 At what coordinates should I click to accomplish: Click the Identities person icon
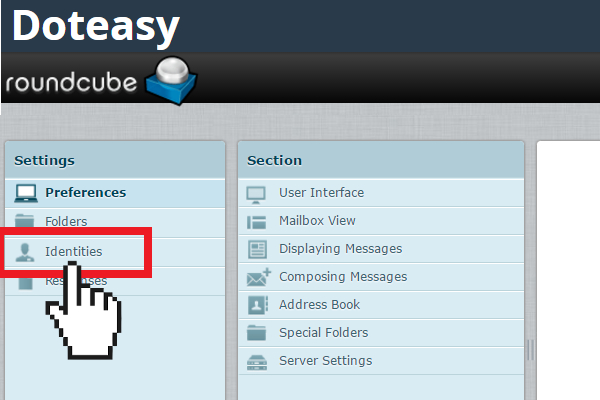coord(24,252)
